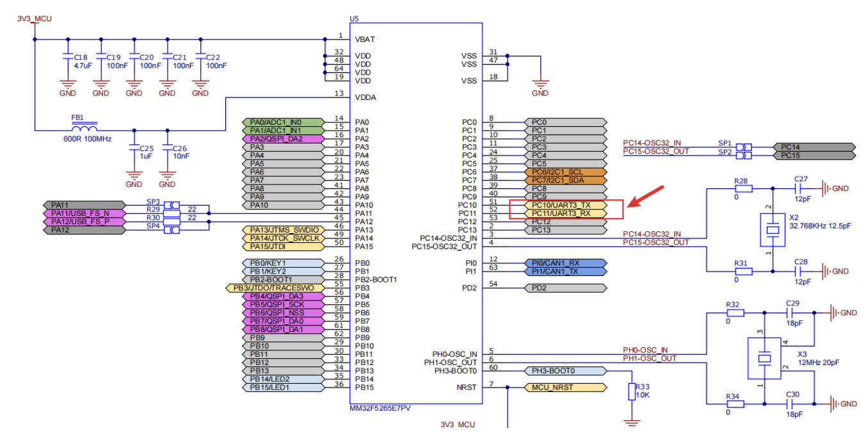Select the PA14/JTCK_SWCLK net port
Image resolution: width=868 pixels, height=442 pixels.
[284, 238]
